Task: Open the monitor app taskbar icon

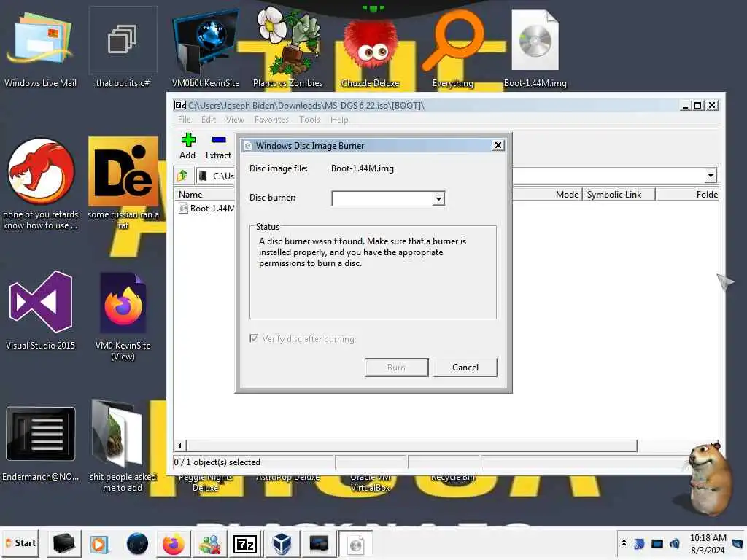Action: coord(318,544)
